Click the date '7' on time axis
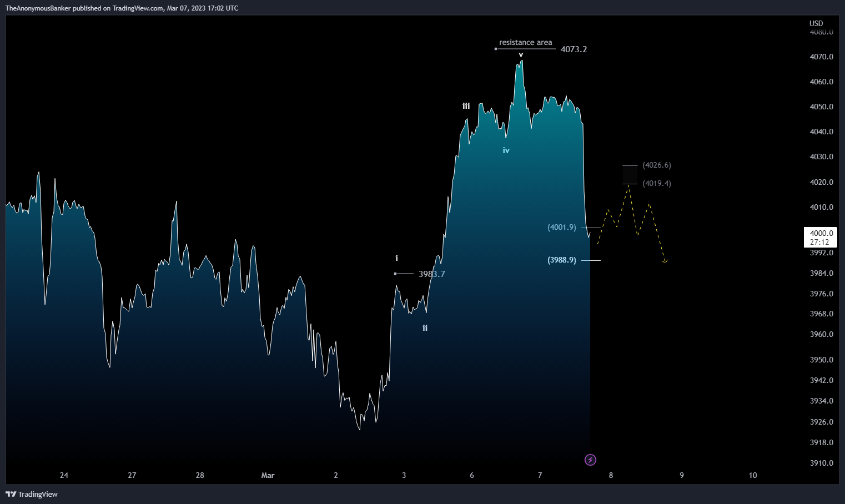The width and height of the screenshot is (845, 504). (x=540, y=475)
